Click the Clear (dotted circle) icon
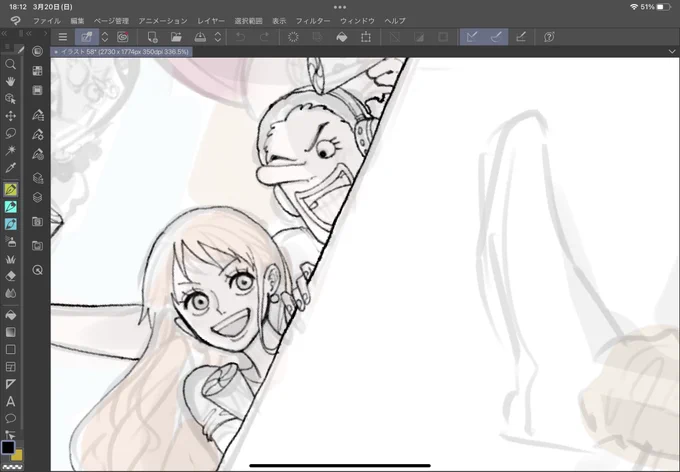 [293, 37]
